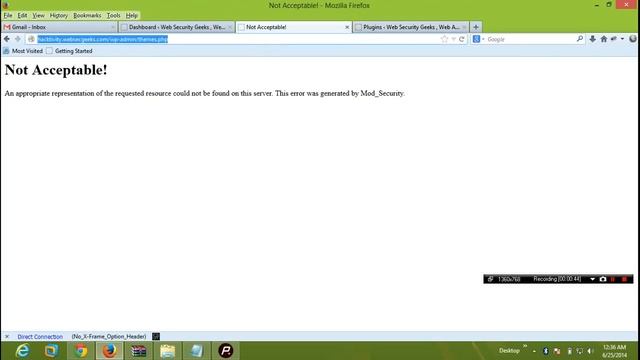
Task: Click the taskbar clock and date
Action: point(614,351)
